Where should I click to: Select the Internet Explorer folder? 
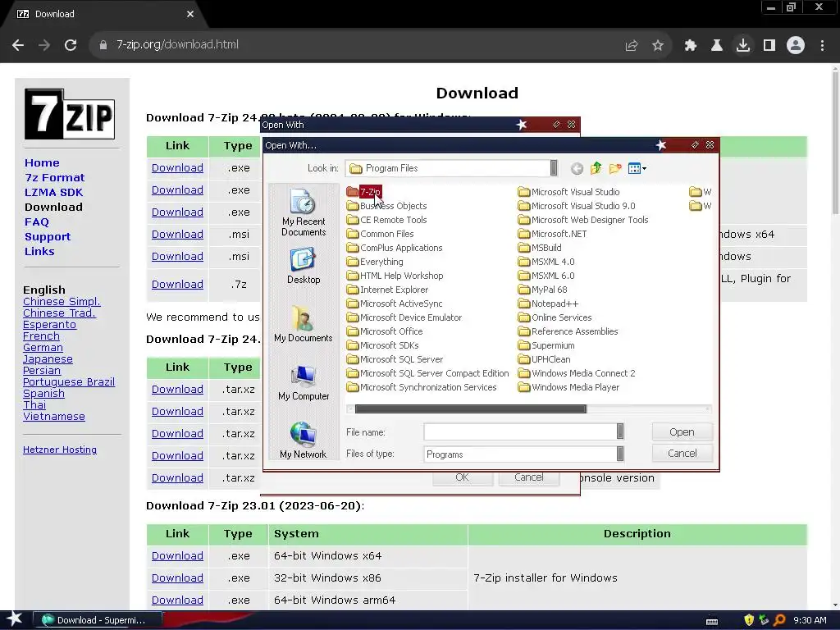(x=387, y=290)
